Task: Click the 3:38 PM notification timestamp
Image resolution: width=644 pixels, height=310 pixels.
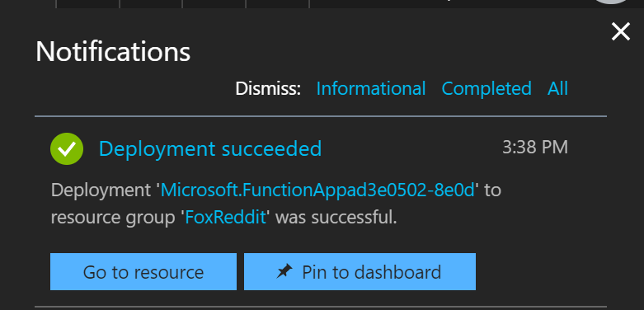Action: pyautogui.click(x=535, y=147)
